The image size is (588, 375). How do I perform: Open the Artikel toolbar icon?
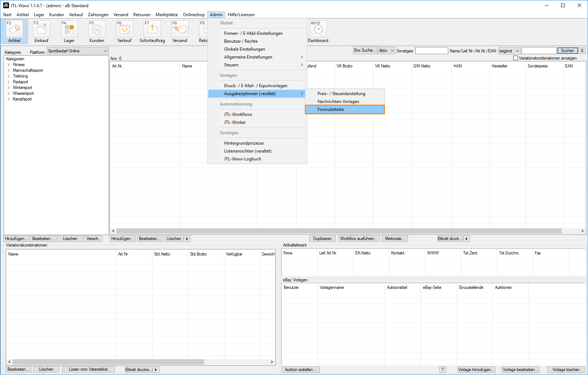[14, 31]
